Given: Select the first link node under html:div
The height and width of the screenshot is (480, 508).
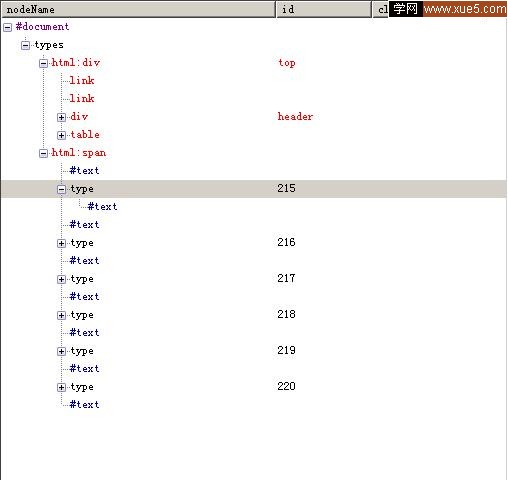Looking at the screenshot, I should click(x=82, y=80).
